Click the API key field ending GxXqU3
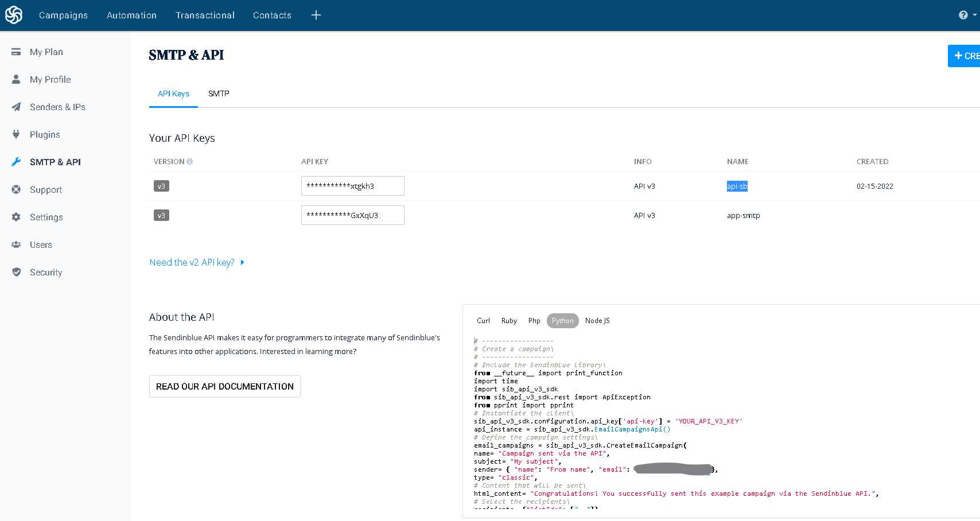Screen dimensions: 980x521 (353, 215)
